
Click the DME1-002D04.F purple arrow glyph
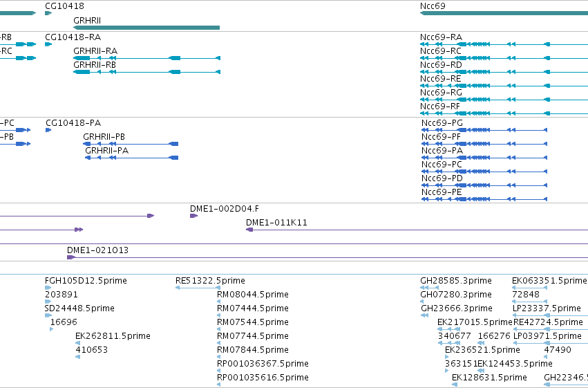193,216
